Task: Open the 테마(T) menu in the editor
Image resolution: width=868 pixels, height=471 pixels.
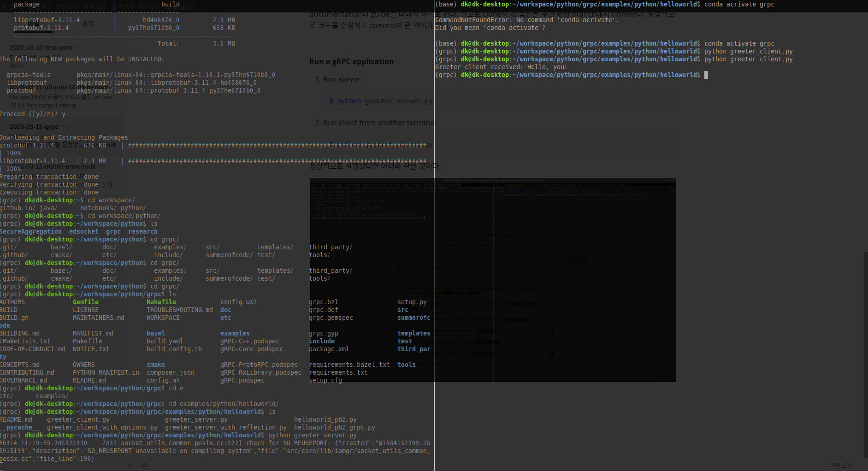Action: [x=149, y=7]
